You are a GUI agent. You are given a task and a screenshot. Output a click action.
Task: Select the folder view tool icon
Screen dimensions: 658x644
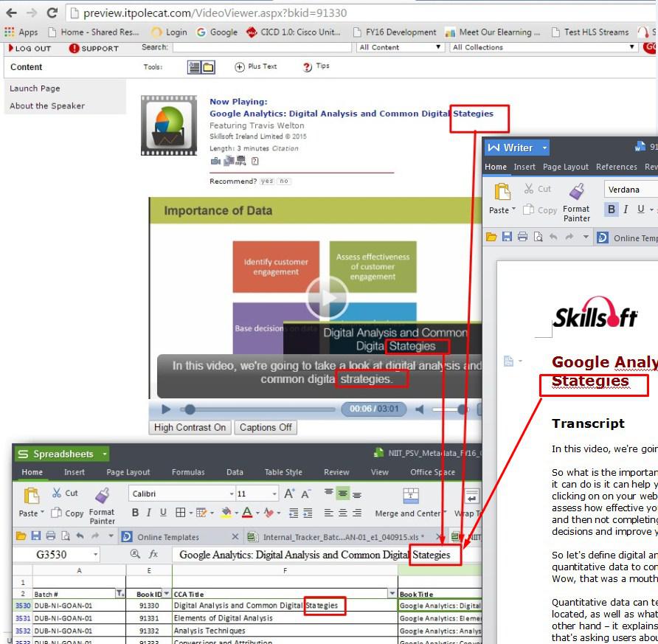pyautogui.click(x=208, y=67)
